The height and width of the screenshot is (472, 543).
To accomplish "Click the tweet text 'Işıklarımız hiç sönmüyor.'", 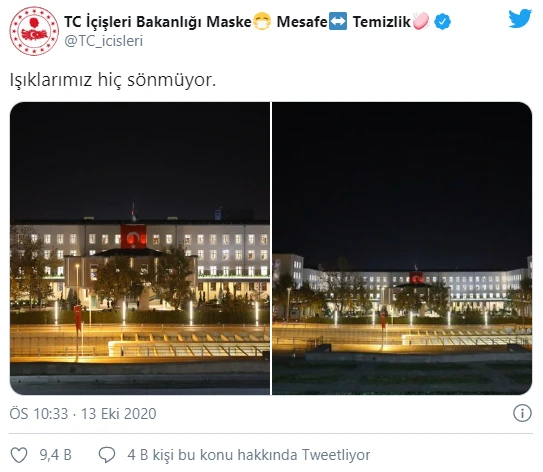I will [113, 80].
